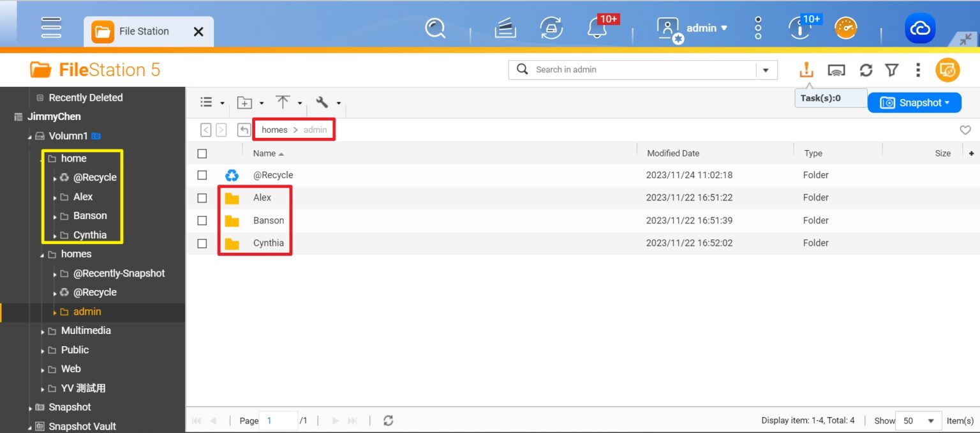Screen dimensions: 980x433
Task: Open More Settings via the three-dot icon
Action: (917, 70)
